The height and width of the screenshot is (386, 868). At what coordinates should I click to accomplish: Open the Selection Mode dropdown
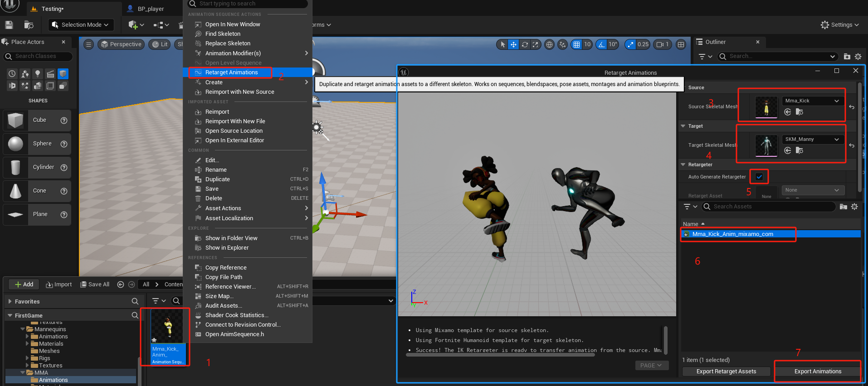pyautogui.click(x=81, y=25)
